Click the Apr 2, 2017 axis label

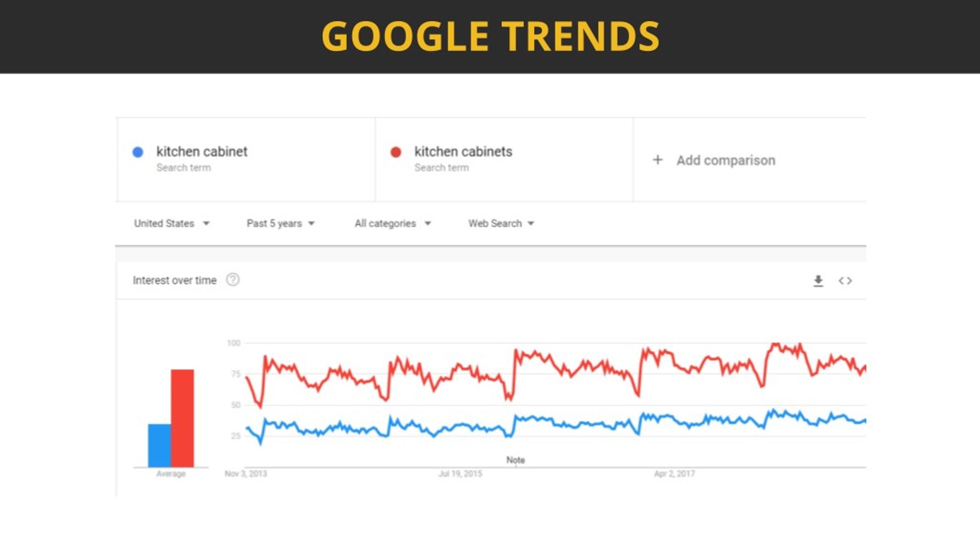coord(674,474)
